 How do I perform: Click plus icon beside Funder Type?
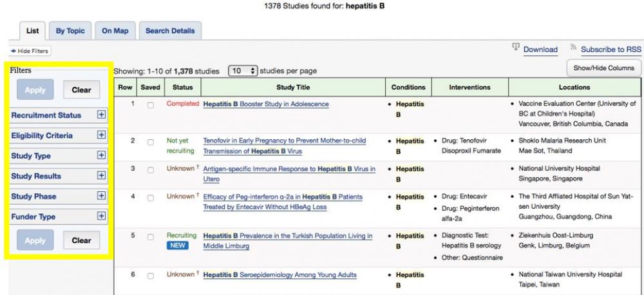(101, 216)
